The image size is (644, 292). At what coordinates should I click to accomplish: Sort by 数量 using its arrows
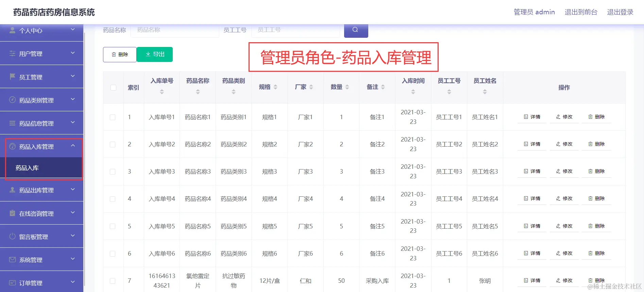347,87
